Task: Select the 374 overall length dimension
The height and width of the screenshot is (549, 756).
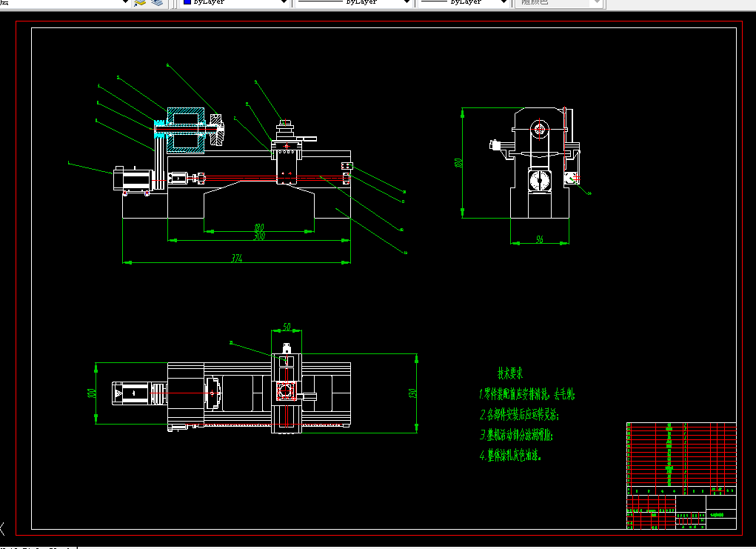Action: click(x=237, y=258)
